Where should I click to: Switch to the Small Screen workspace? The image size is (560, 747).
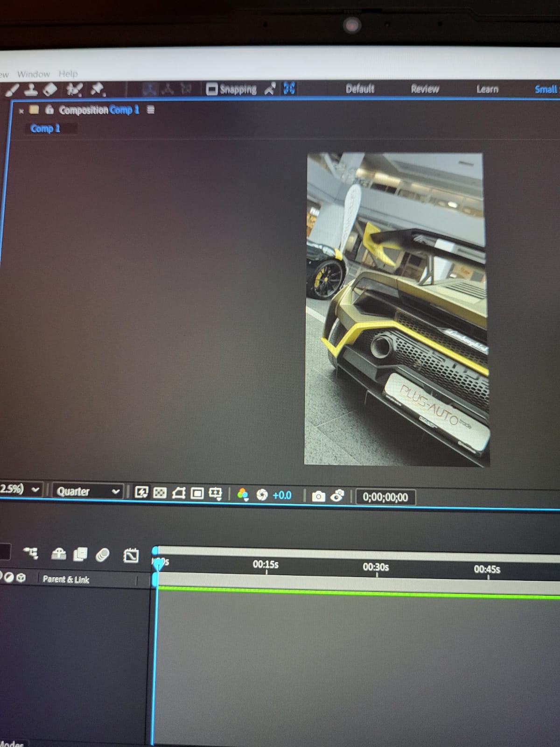point(546,89)
